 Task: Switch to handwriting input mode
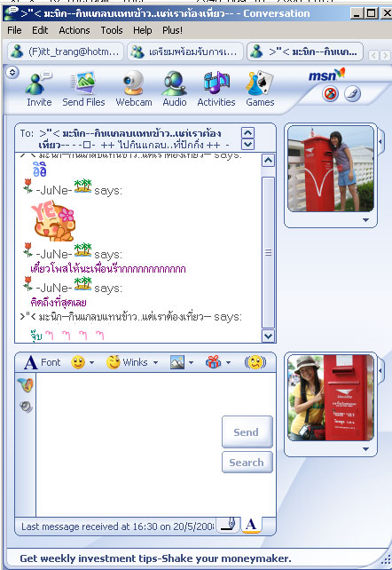pyautogui.click(x=229, y=525)
